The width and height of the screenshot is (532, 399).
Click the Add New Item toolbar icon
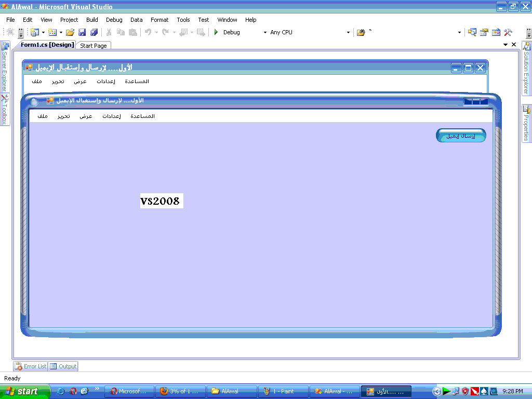coord(52,32)
